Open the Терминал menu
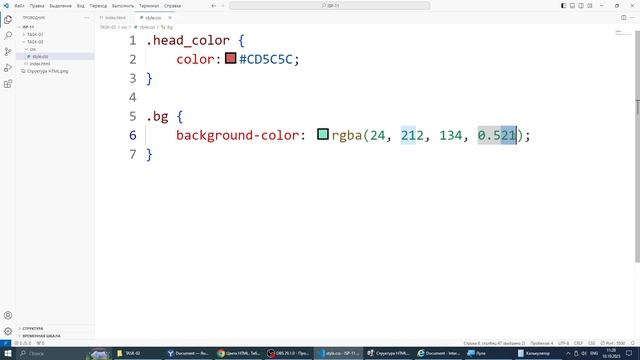Screen dimensions: 640x360 click(x=149, y=6)
